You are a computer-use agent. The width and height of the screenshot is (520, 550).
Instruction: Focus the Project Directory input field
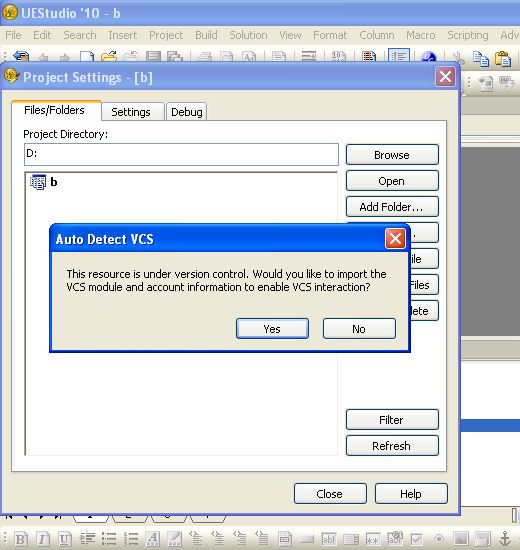pos(181,154)
